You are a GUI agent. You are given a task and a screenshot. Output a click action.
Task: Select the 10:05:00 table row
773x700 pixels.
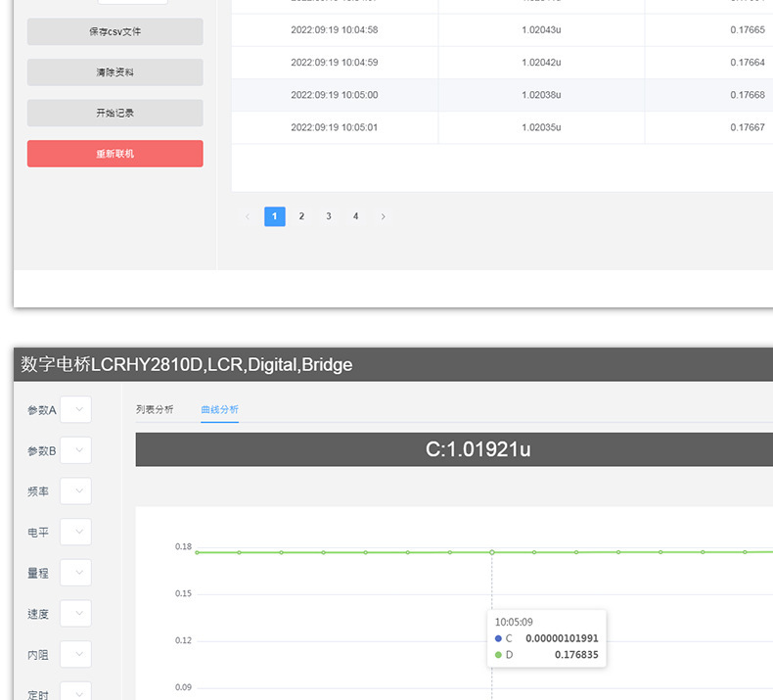[x=502, y=95]
